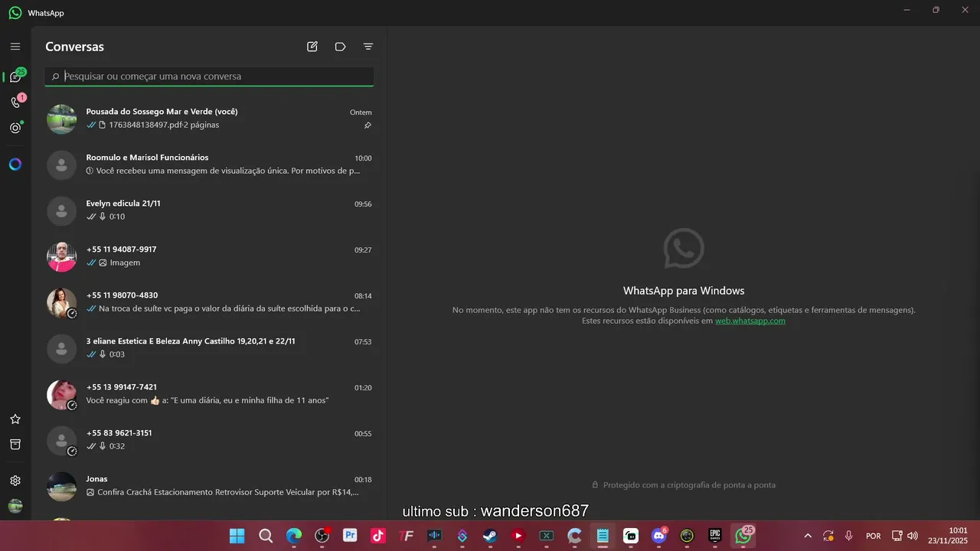Viewport: 980px width, 551px height.
Task: Open chat with +55 11 94087-9917
Action: pyautogui.click(x=209, y=256)
